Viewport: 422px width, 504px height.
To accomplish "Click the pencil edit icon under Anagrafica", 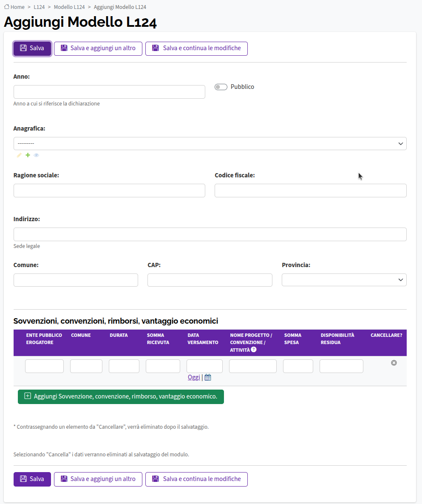I will pos(19,155).
